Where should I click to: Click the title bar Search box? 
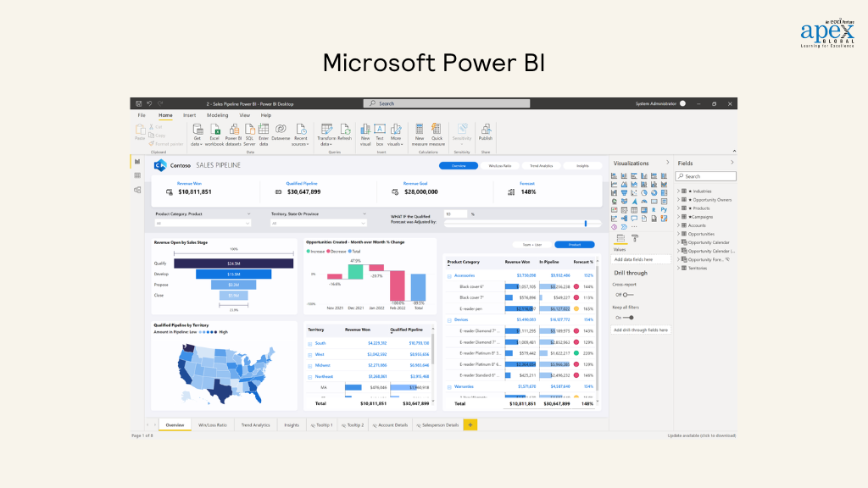pos(447,103)
